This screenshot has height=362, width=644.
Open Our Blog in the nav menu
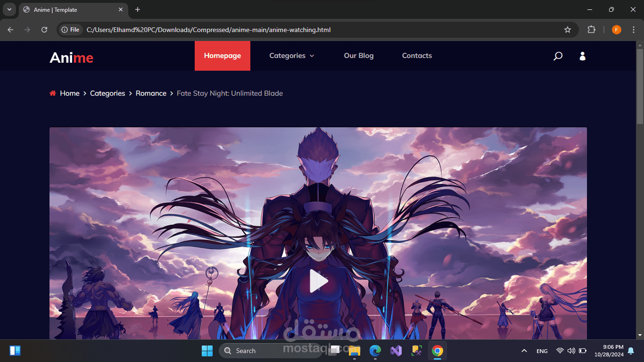(359, 56)
